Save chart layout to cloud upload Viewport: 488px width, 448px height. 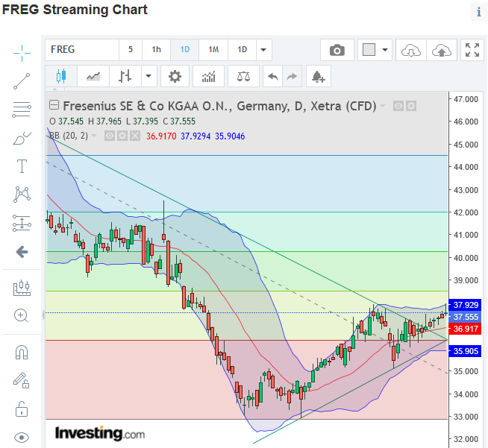[441, 50]
